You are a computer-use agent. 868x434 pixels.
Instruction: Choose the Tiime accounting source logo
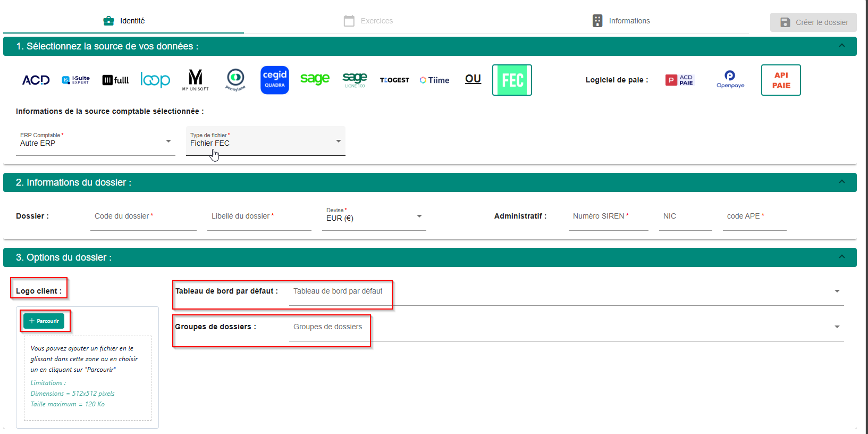pyautogui.click(x=434, y=80)
